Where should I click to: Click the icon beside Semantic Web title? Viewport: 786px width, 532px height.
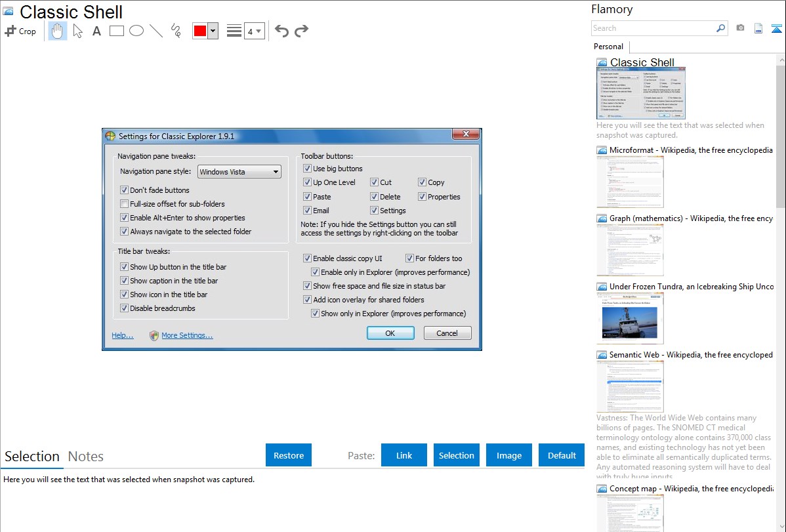coord(602,355)
